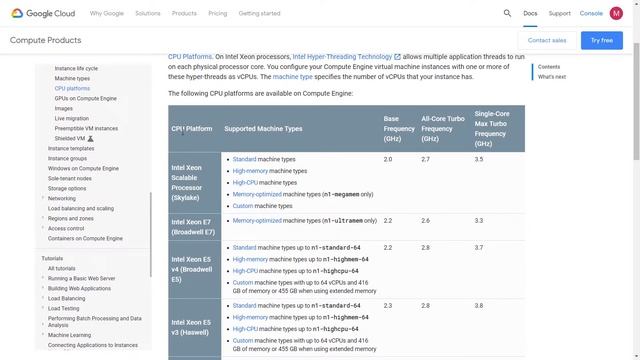
Task: Select Instance life cycle in the sidebar
Action: pyautogui.click(x=76, y=69)
